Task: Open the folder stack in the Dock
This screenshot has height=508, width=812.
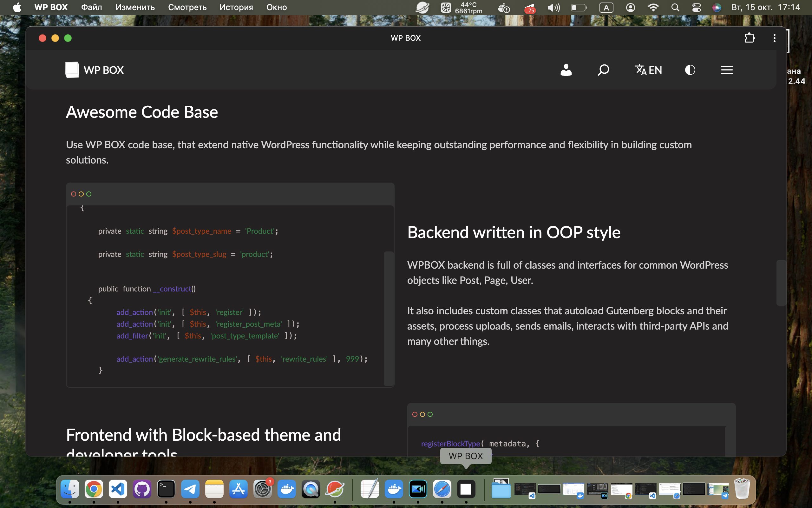Action: (501, 489)
